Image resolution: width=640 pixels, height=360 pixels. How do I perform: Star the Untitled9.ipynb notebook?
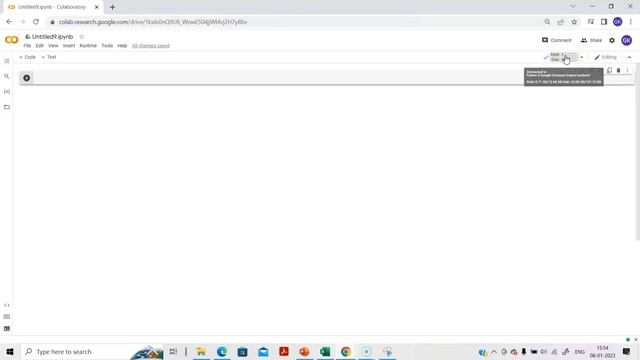point(82,37)
